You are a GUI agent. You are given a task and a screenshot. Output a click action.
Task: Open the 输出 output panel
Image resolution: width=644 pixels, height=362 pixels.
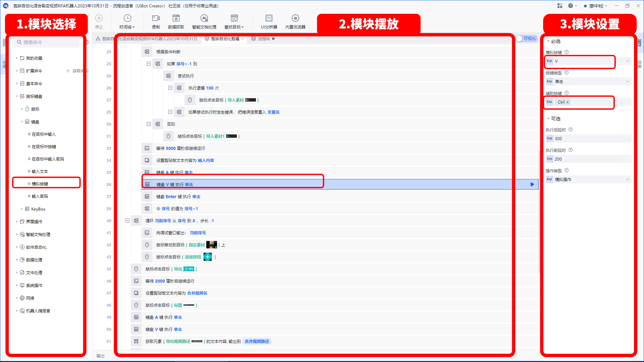point(101,356)
